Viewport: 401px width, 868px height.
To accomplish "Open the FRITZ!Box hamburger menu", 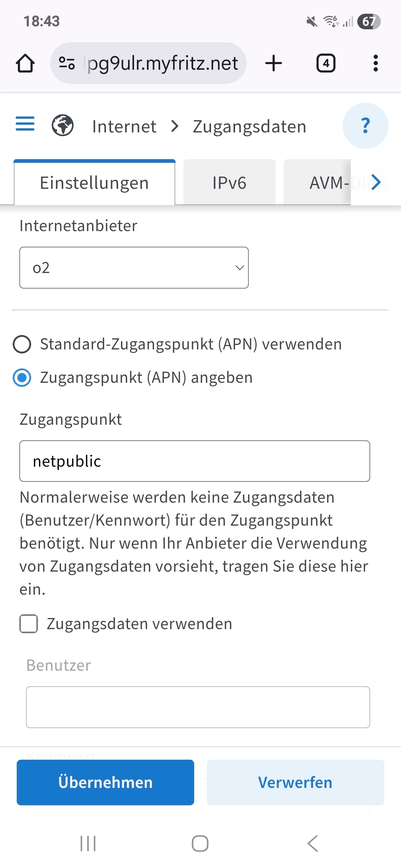I will coord(25,124).
